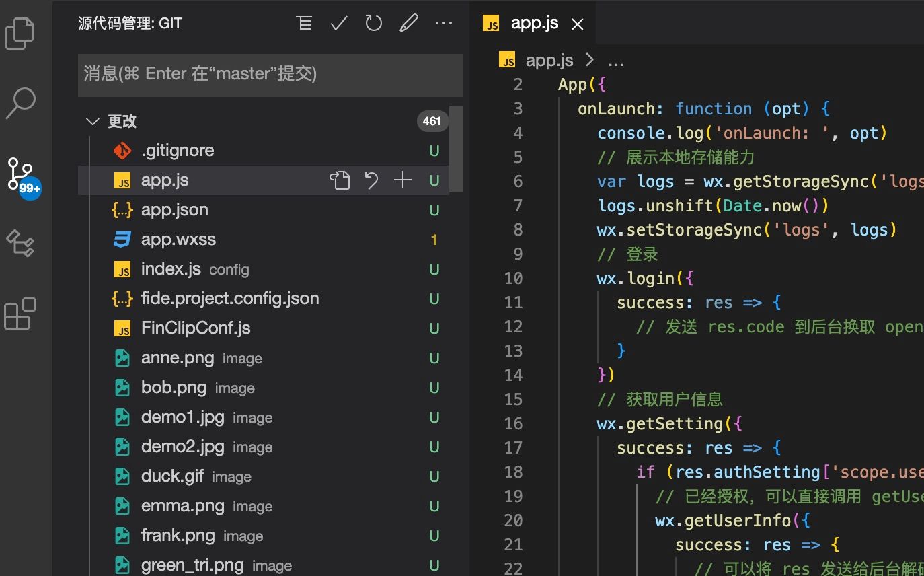
Task: Open the Search view in activity bar
Action: tap(20, 103)
